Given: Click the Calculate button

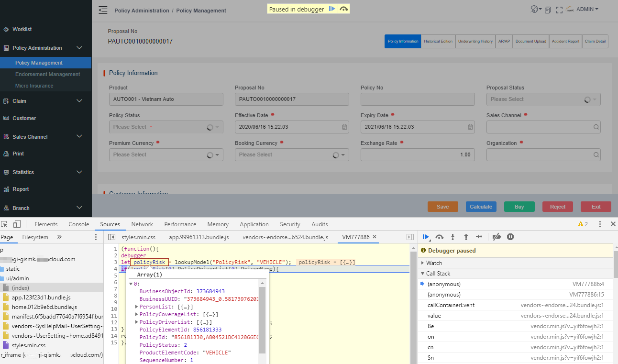Looking at the screenshot, I should click(x=481, y=207).
